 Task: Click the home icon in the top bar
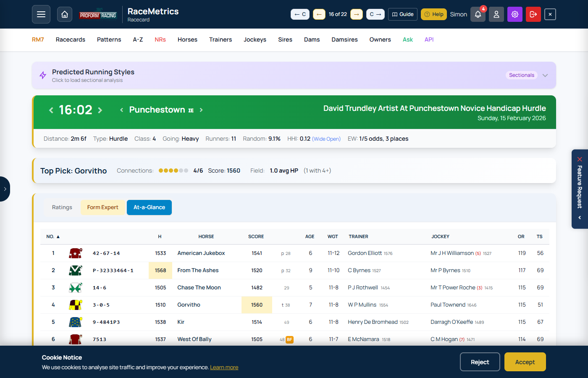[64, 14]
